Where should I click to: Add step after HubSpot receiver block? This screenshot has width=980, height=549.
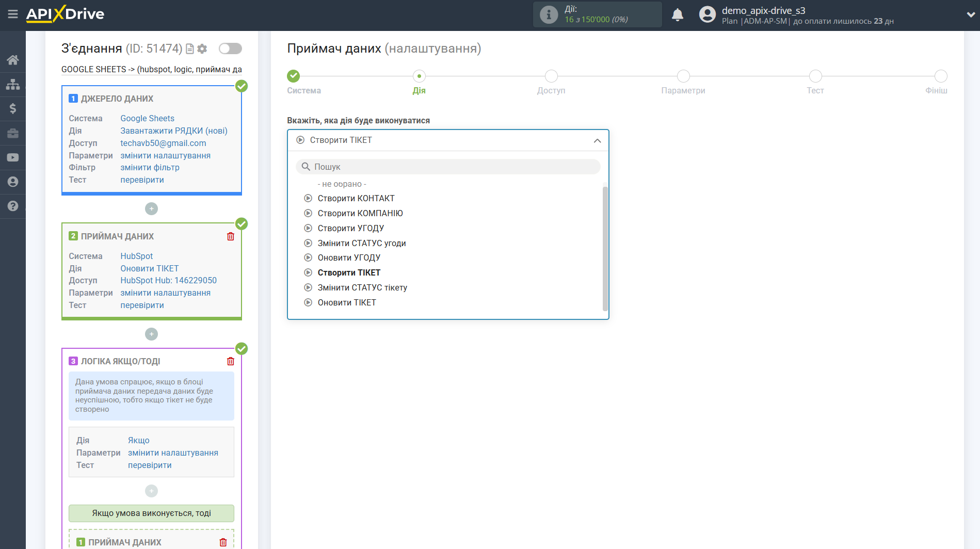(x=151, y=334)
